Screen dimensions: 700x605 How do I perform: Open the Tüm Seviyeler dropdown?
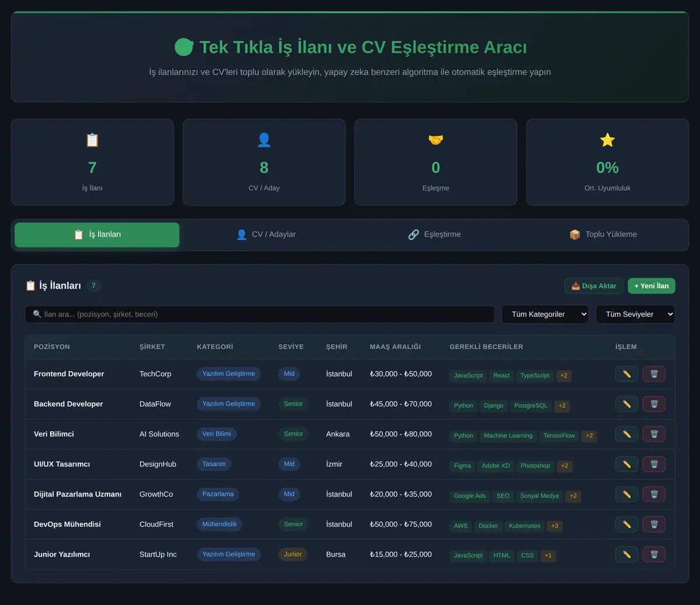coord(635,314)
